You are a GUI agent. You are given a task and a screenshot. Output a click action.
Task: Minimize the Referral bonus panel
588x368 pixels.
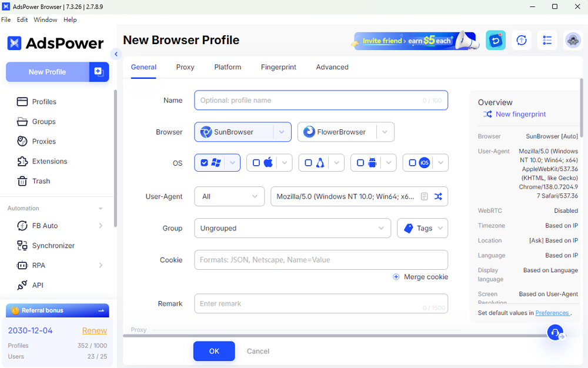coord(101,310)
